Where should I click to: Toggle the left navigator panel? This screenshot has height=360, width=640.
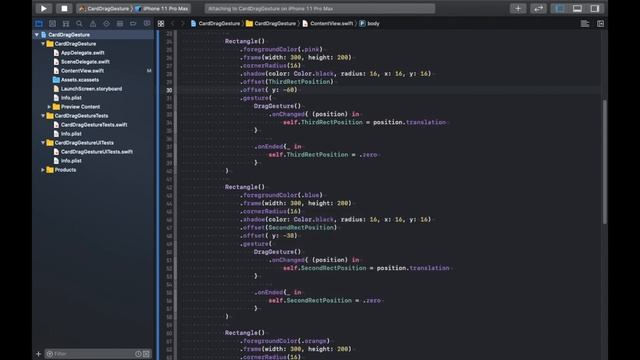(x=560, y=9)
